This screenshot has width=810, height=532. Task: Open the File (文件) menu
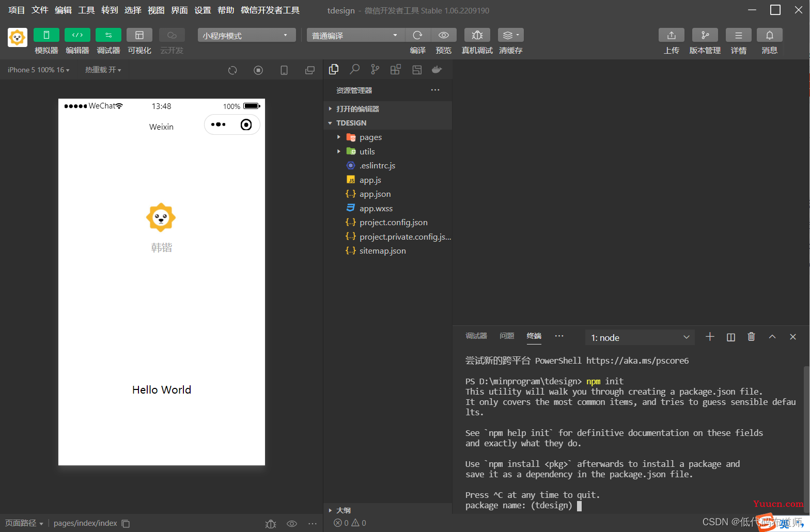pos(40,10)
